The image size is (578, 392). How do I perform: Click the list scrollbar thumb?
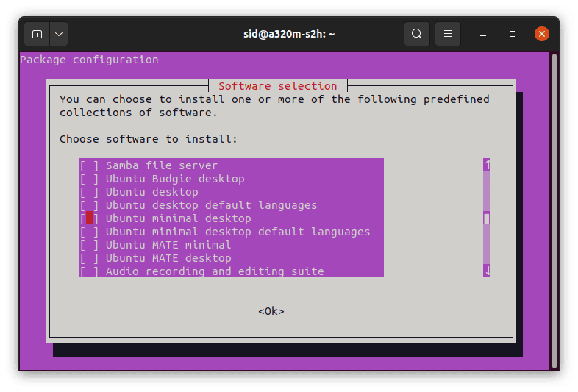pos(487,218)
